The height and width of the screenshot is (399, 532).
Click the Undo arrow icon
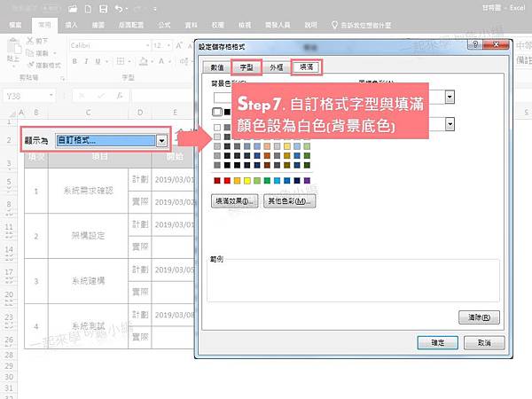(118, 9)
